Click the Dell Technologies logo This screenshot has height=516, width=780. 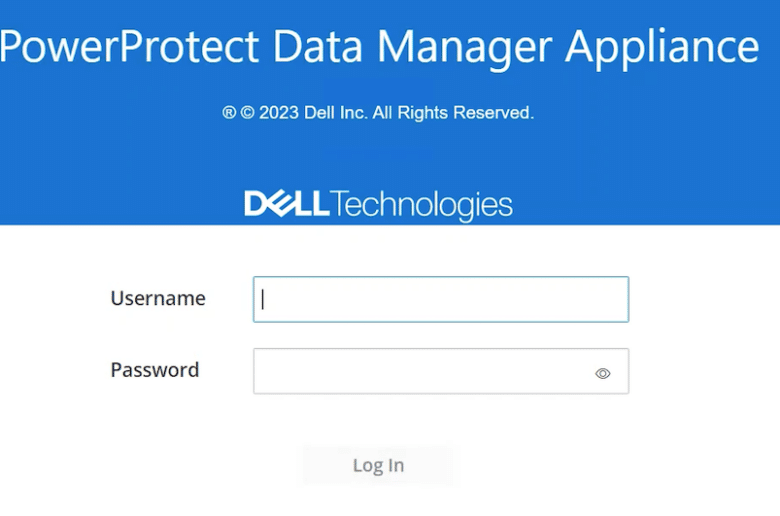coord(378,205)
